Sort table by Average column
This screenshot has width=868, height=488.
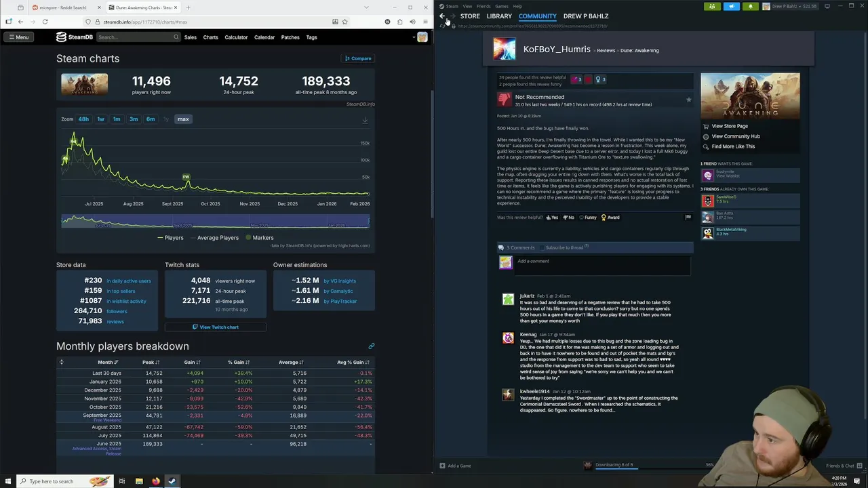coord(291,363)
